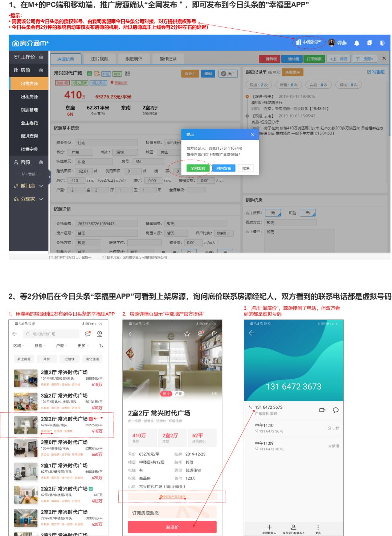Click the lock icon beside 工作台

41,57
